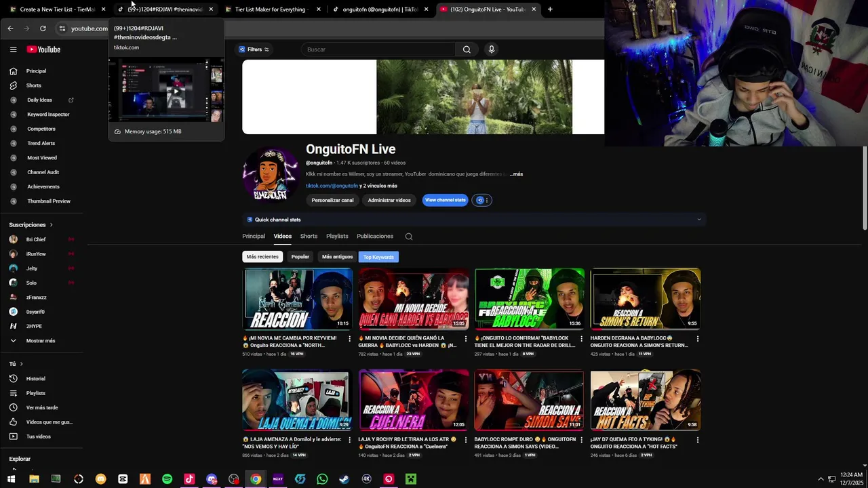Open Competitors in the sidebar
Screen dimensions: 868x488
point(41,129)
